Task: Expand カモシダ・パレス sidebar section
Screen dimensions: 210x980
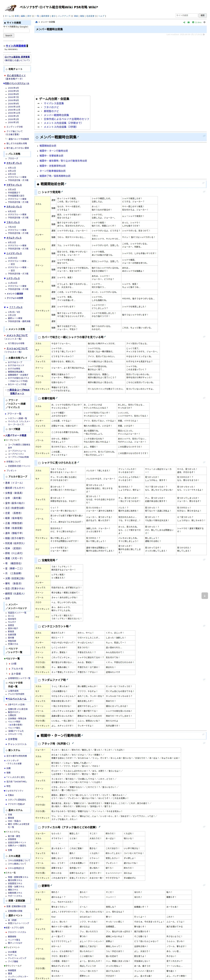Action: (x=14, y=163)
